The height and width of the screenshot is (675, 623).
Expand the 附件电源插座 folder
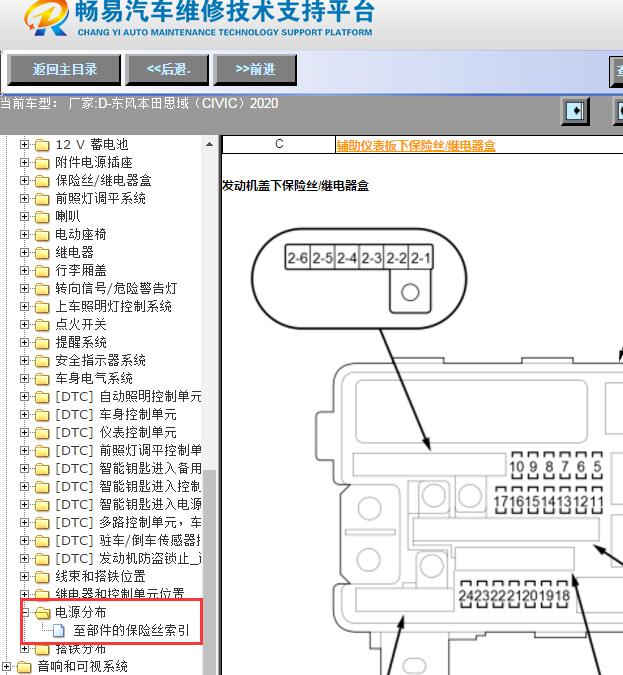click(x=25, y=163)
